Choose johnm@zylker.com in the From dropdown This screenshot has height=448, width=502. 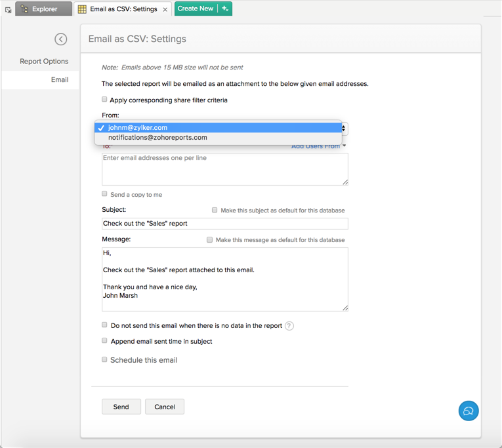(138, 128)
